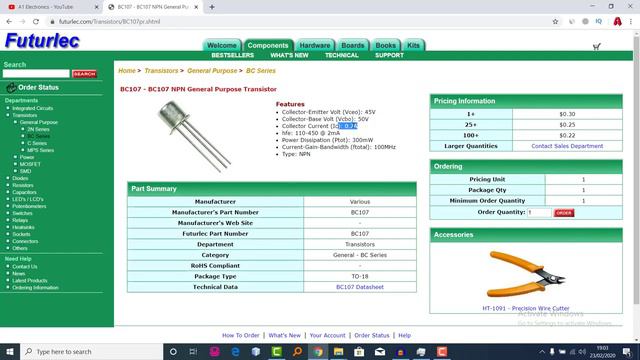Image resolution: width=640 pixels, height=360 pixels.
Task: Click Your Account footer link
Action: tap(327, 335)
